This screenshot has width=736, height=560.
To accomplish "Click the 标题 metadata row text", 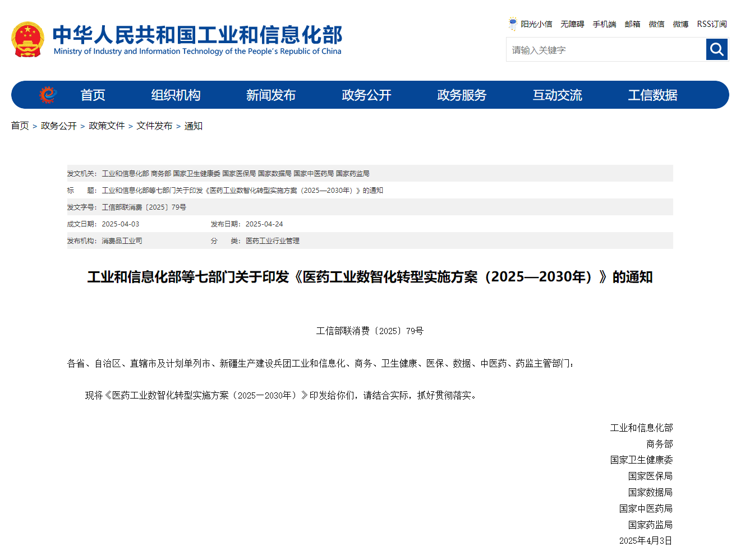I will [242, 190].
